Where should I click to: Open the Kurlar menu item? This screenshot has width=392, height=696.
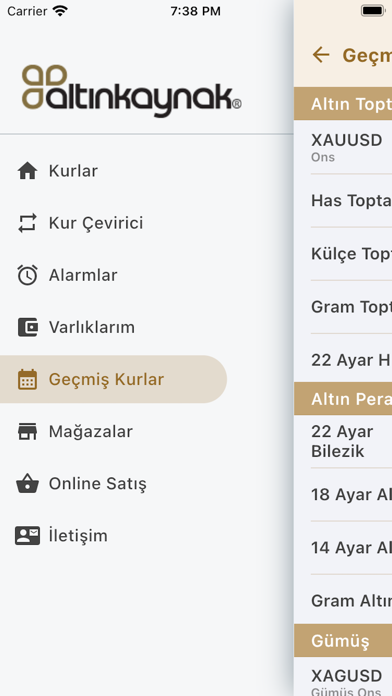pyautogui.click(x=113, y=171)
